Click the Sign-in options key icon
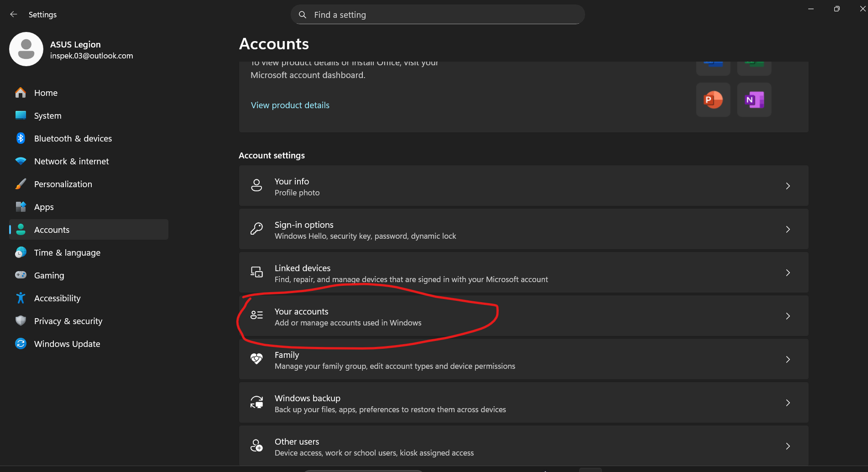Viewport: 868px width, 472px height. click(256, 229)
